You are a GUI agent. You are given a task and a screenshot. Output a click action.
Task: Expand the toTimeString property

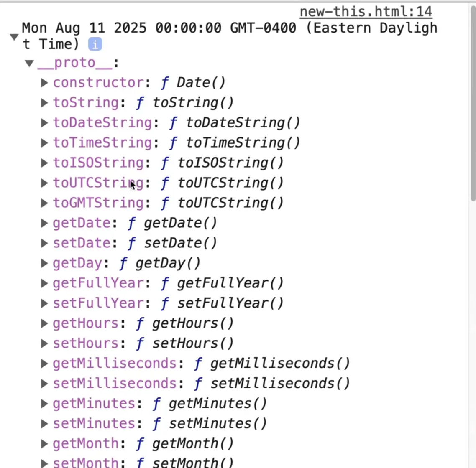44,143
